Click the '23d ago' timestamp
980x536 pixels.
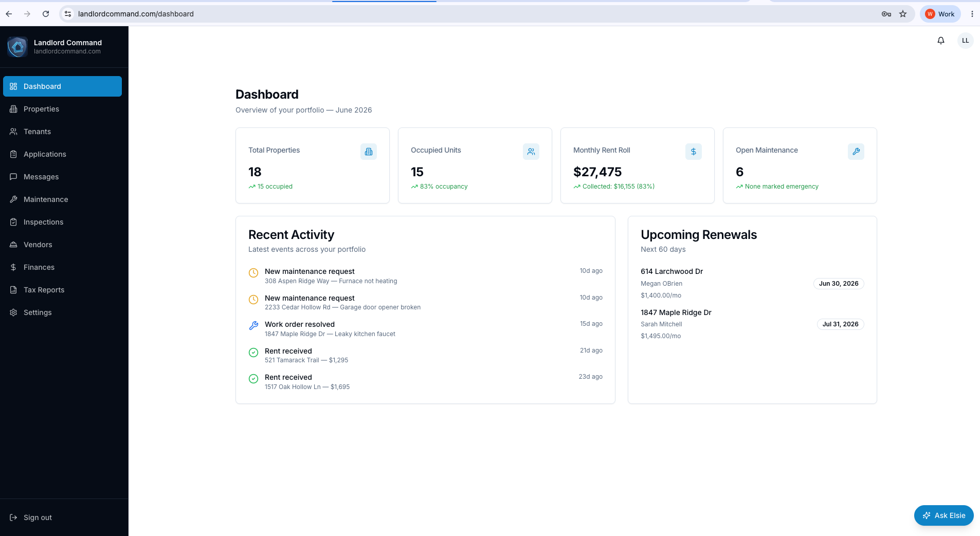point(590,377)
